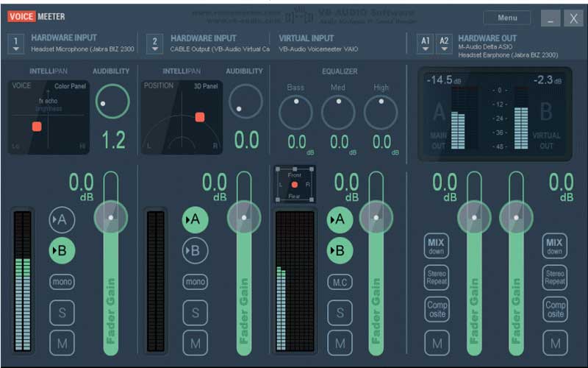Open hardware input 2 device selector
The width and height of the screenshot is (588, 368).
pyautogui.click(x=154, y=44)
